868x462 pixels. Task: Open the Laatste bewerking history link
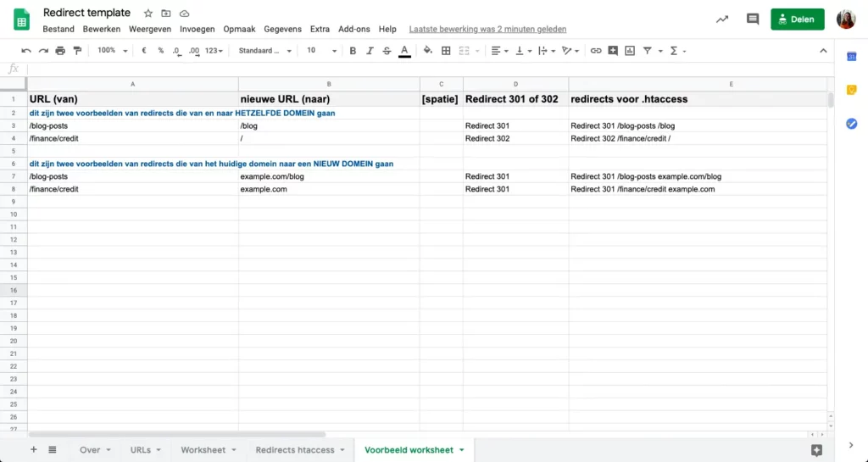[487, 29]
